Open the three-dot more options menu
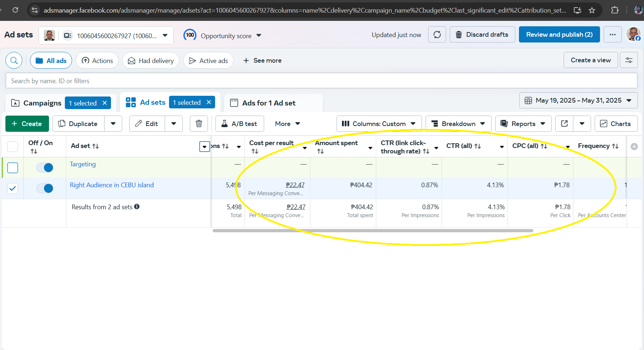 point(613,35)
